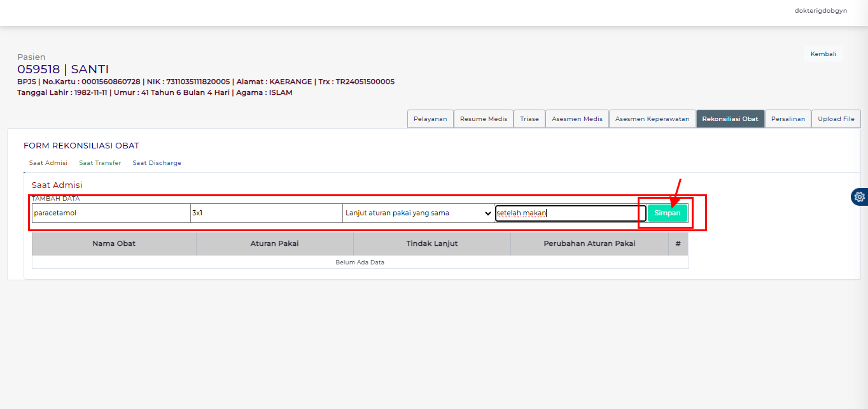Select the Rekonsiliasi Obat tab

[x=730, y=119]
